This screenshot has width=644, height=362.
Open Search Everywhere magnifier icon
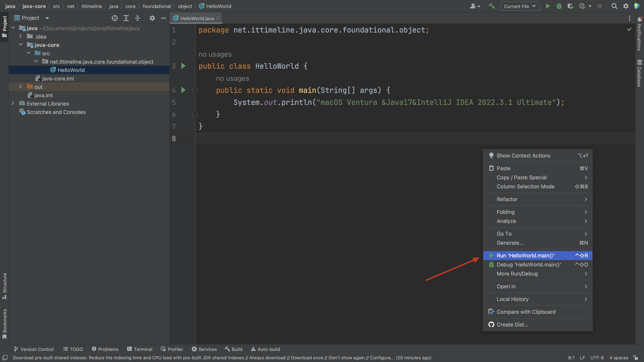point(614,6)
